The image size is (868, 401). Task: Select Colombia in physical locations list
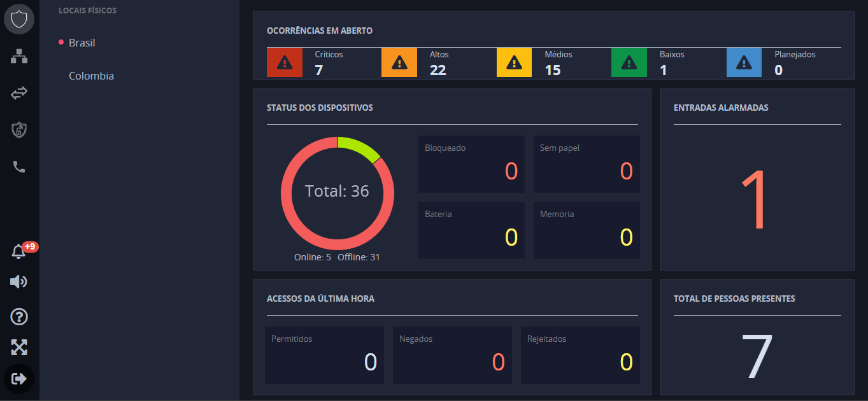[91, 76]
